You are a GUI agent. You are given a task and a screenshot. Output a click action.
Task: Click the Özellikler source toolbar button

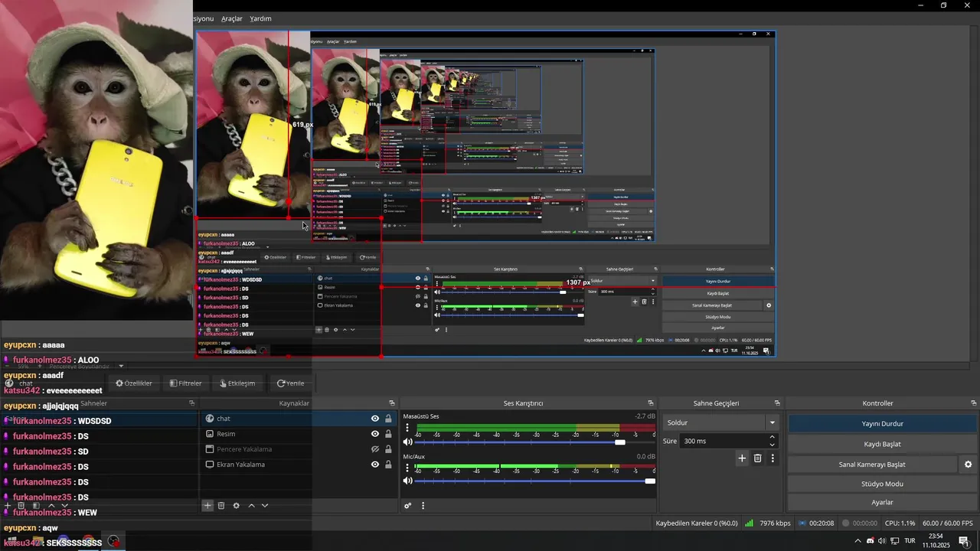(134, 383)
